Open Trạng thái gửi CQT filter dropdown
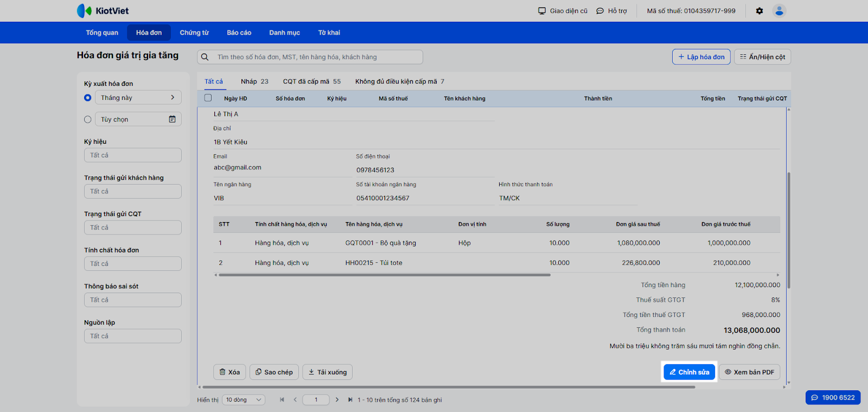This screenshot has height=412, width=868. pos(133,227)
